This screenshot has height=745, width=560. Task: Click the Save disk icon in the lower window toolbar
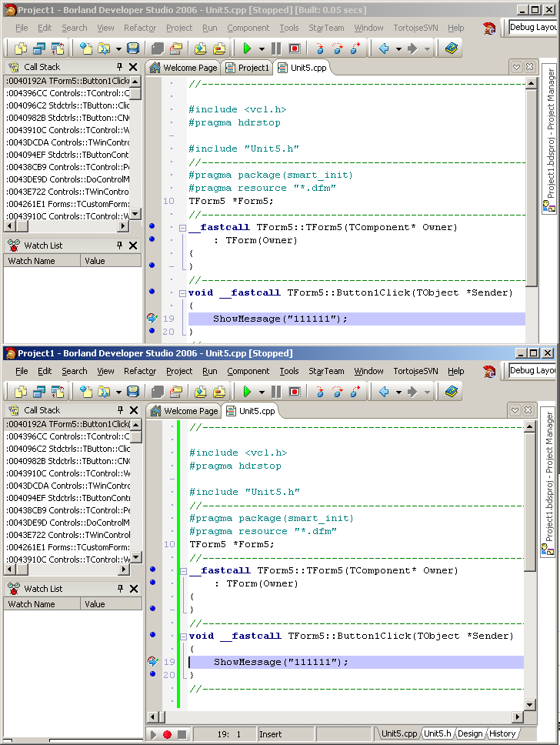133,392
